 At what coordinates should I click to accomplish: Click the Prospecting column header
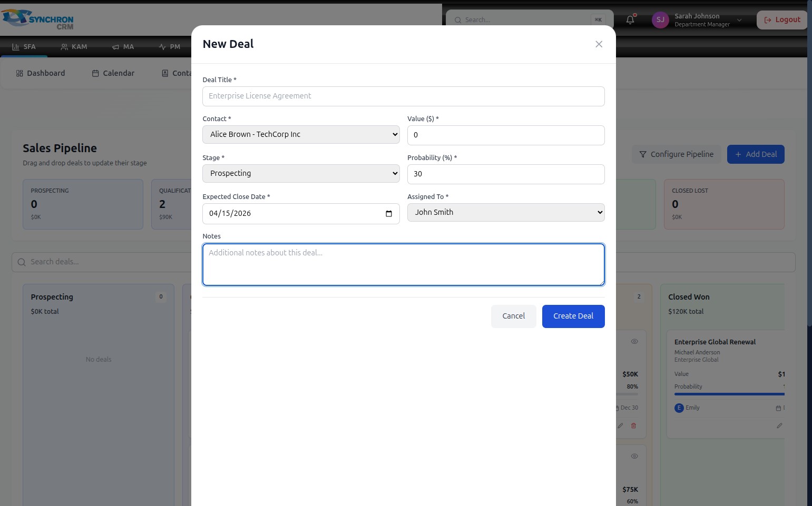(x=52, y=297)
